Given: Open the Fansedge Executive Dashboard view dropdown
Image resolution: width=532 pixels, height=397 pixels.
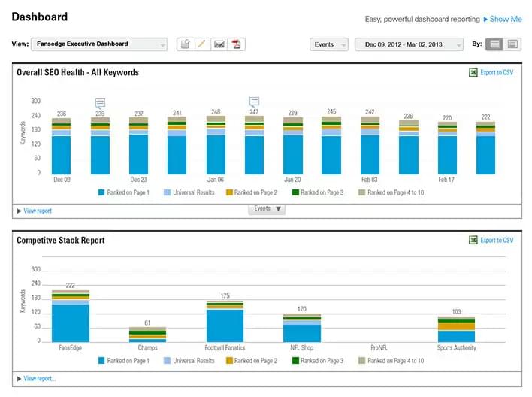Looking at the screenshot, I should pyautogui.click(x=99, y=44).
